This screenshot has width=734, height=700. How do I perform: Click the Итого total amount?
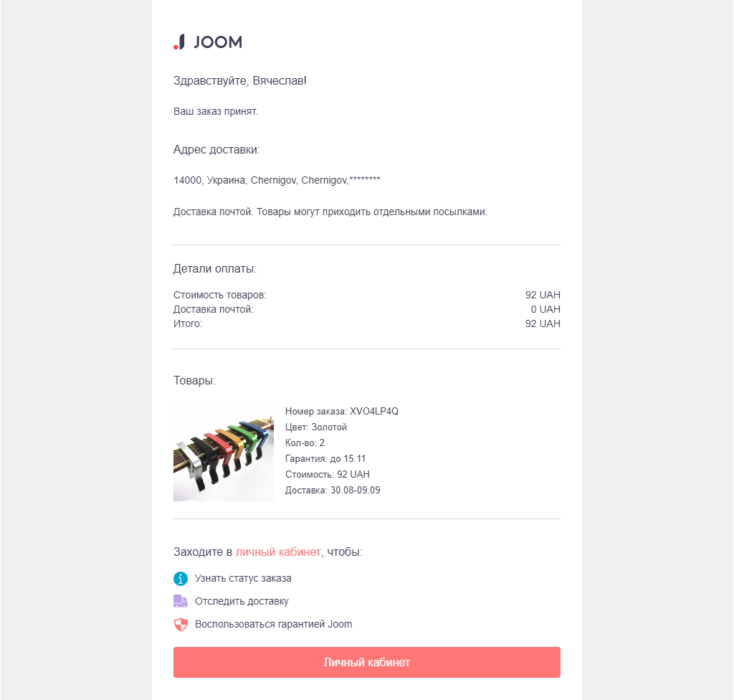(543, 323)
